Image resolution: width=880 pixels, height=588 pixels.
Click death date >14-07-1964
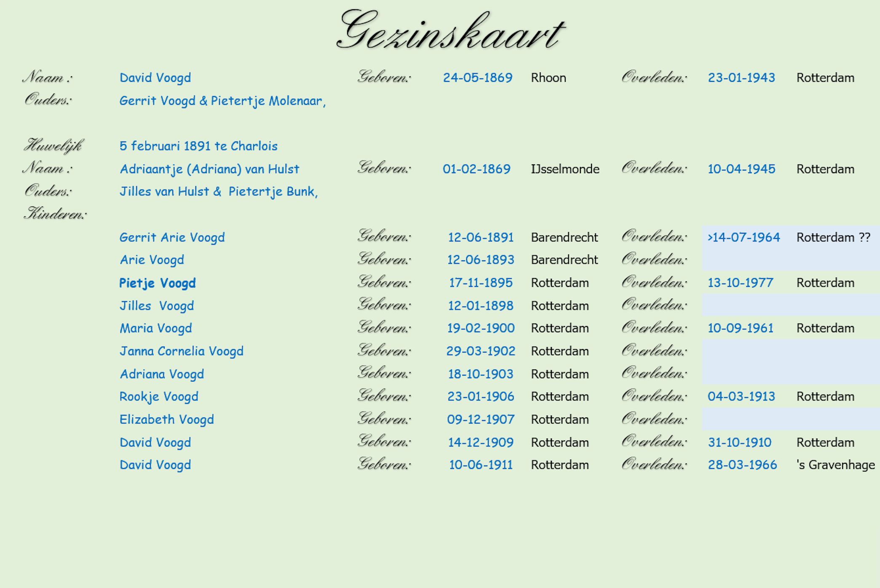click(x=744, y=237)
